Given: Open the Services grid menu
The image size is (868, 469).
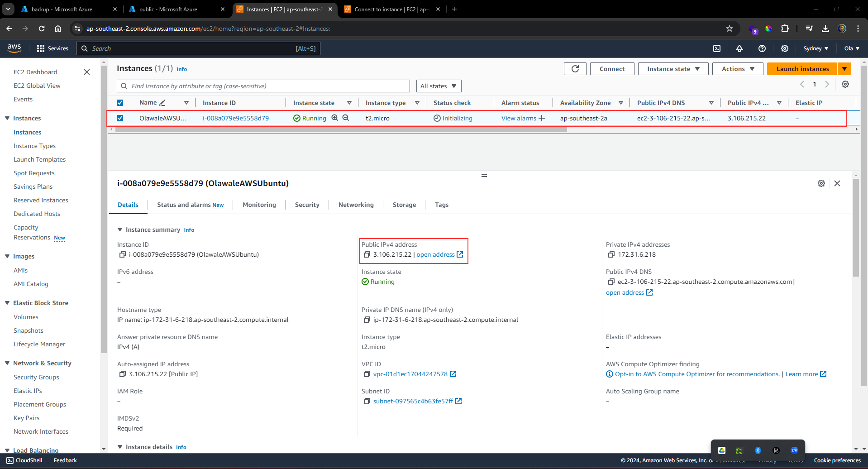Looking at the screenshot, I should click(52, 48).
